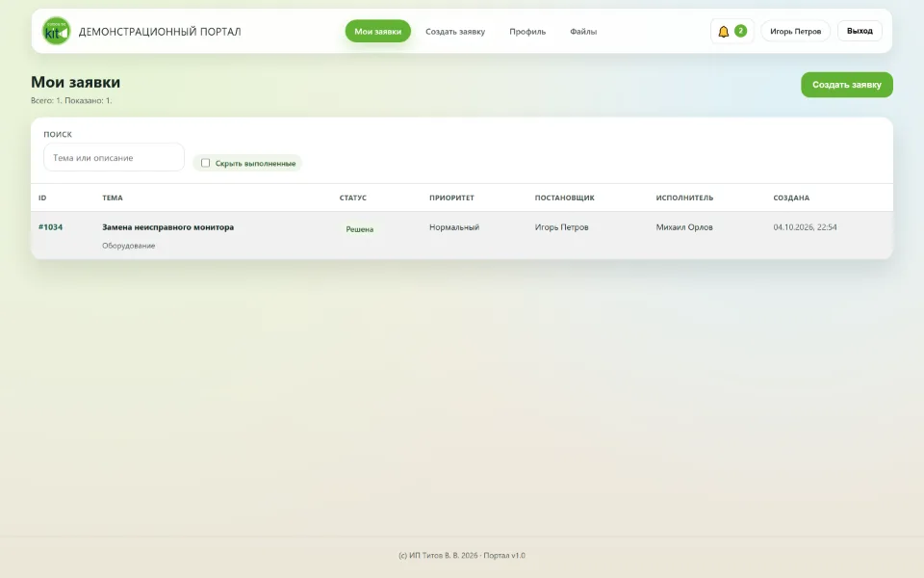This screenshot has height=578, width=924.
Task: Open ticket link #1034
Action: (x=51, y=227)
